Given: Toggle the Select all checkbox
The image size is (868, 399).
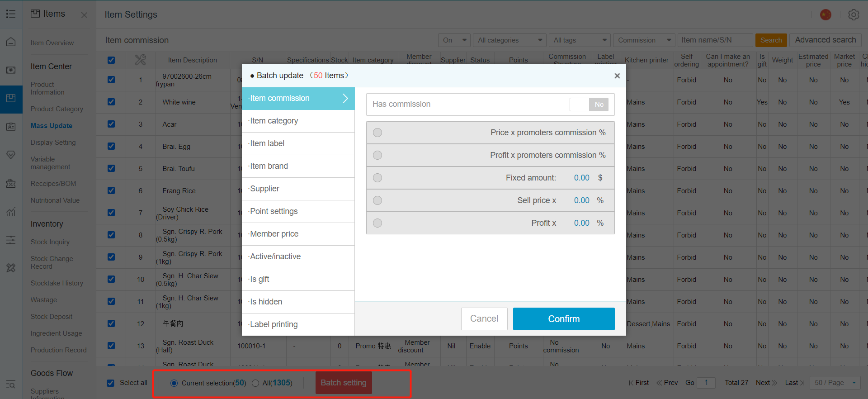Looking at the screenshot, I should coord(111,383).
